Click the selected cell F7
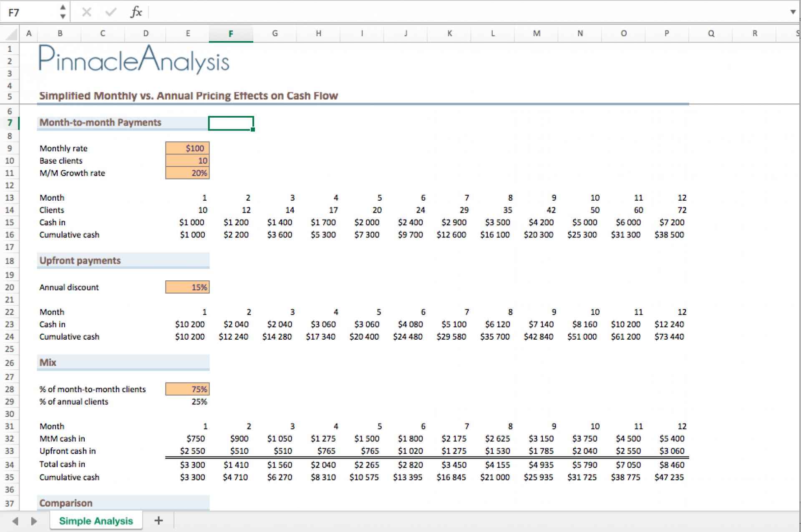 coord(231,123)
